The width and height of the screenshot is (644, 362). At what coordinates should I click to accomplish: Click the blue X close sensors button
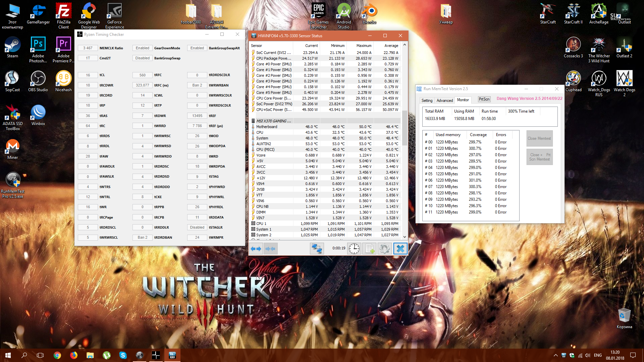click(x=400, y=249)
